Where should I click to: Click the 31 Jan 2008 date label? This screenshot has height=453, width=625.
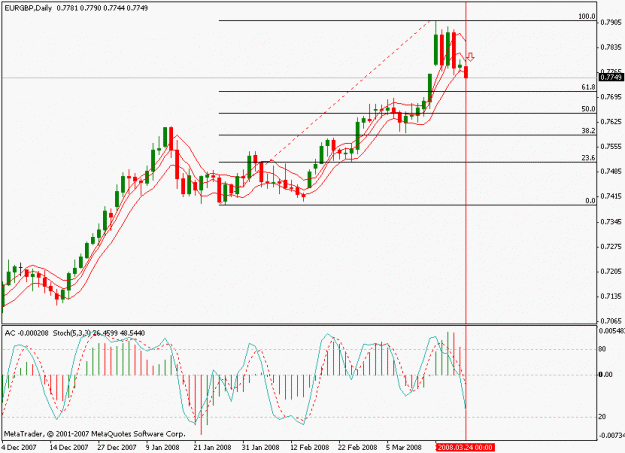pos(261,447)
